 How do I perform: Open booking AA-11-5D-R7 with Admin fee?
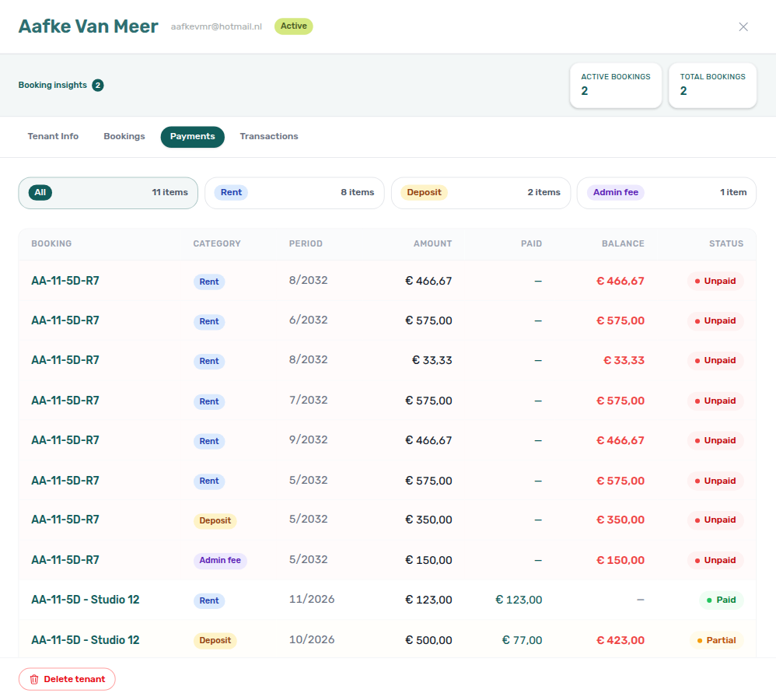65,560
